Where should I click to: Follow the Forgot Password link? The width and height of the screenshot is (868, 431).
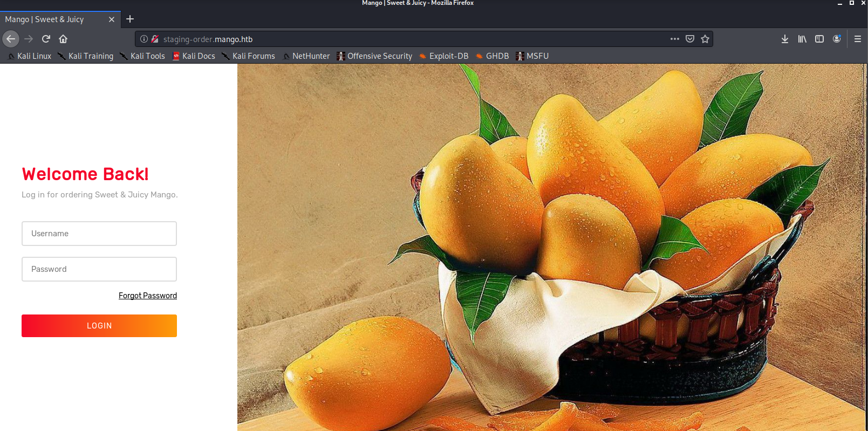(x=148, y=296)
